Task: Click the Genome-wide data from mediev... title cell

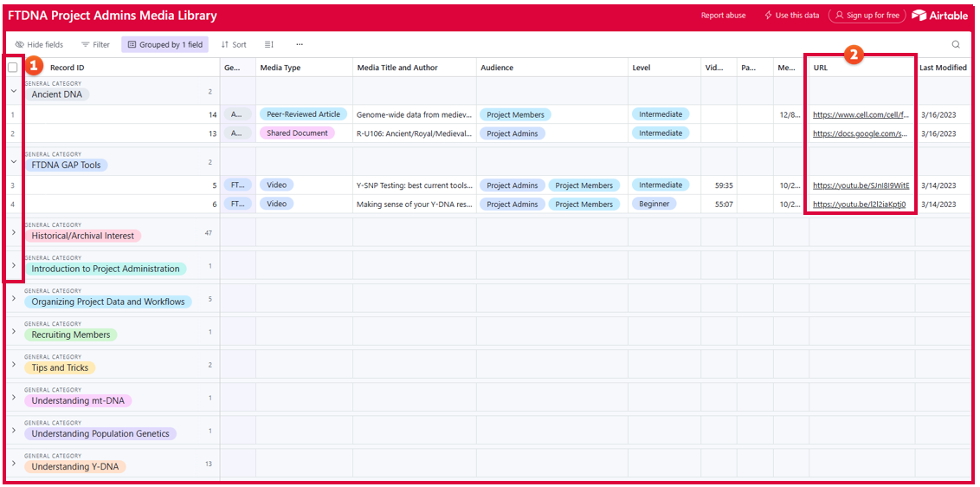Action: (415, 114)
